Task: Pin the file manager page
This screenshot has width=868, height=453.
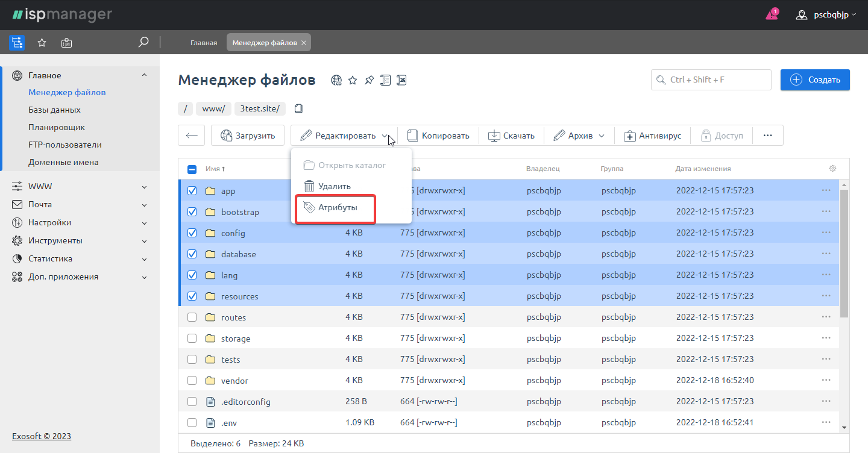Action: pyautogui.click(x=370, y=80)
